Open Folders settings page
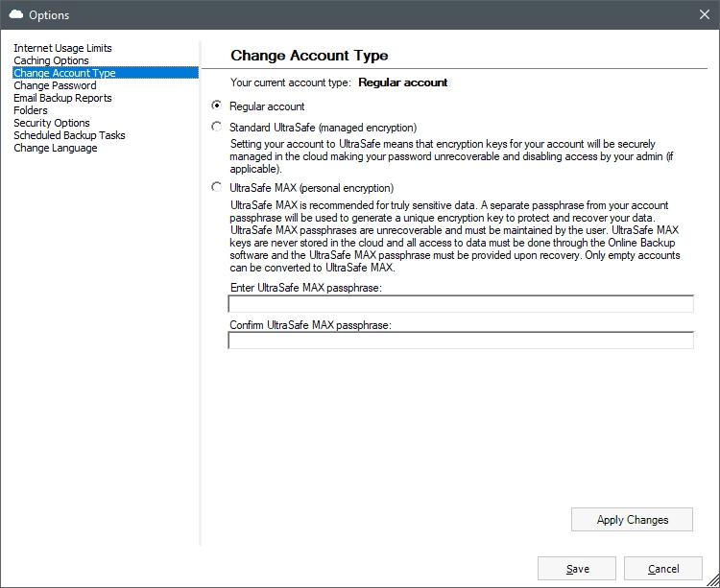The image size is (720, 588). coord(31,110)
